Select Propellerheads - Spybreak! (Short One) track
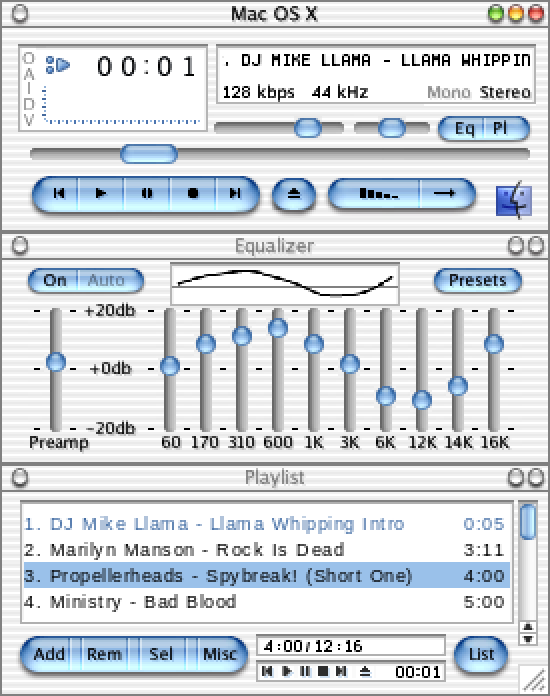 [266, 576]
